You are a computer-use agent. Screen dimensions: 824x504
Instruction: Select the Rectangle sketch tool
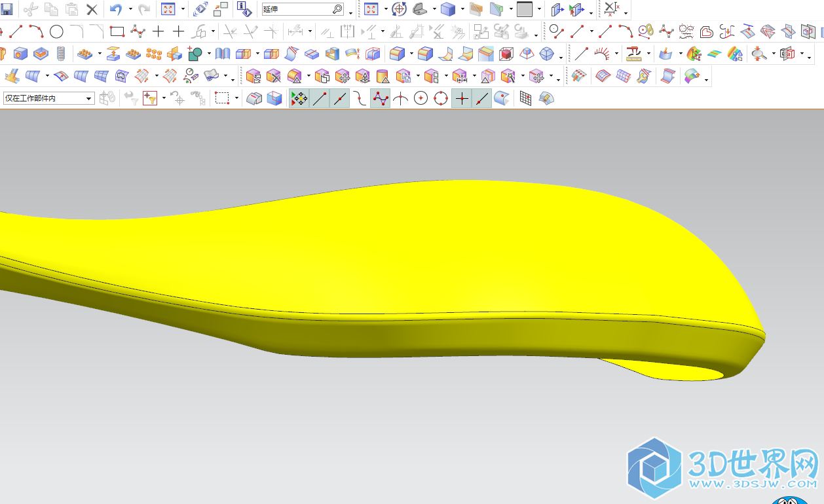coord(117,31)
